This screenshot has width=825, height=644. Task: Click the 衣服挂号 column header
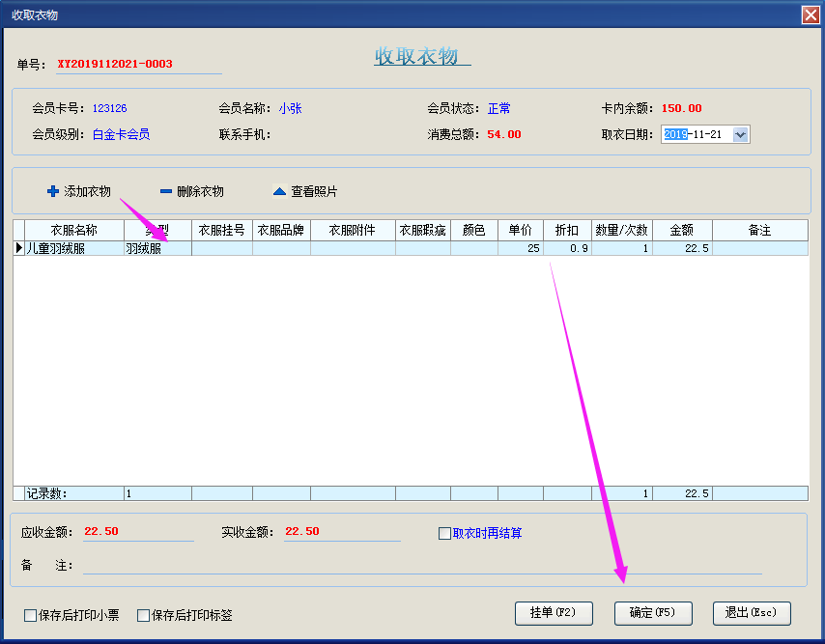[x=222, y=230]
